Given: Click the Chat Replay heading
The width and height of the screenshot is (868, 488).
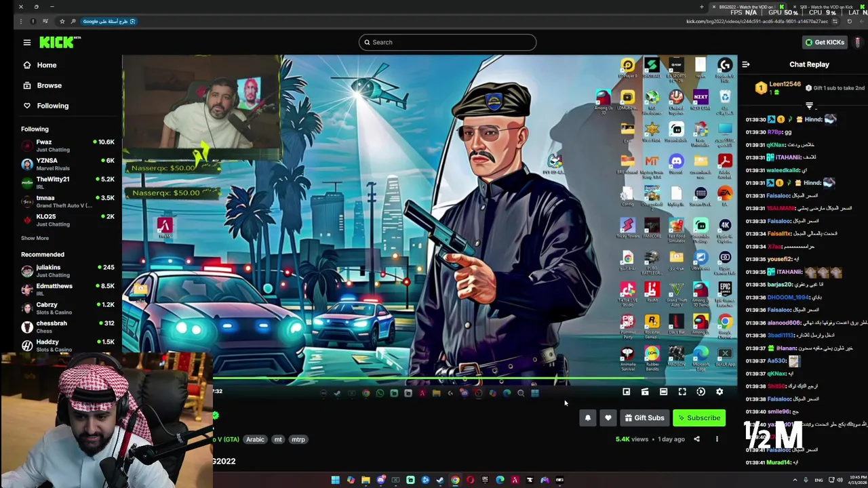Looking at the screenshot, I should pyautogui.click(x=809, y=64).
